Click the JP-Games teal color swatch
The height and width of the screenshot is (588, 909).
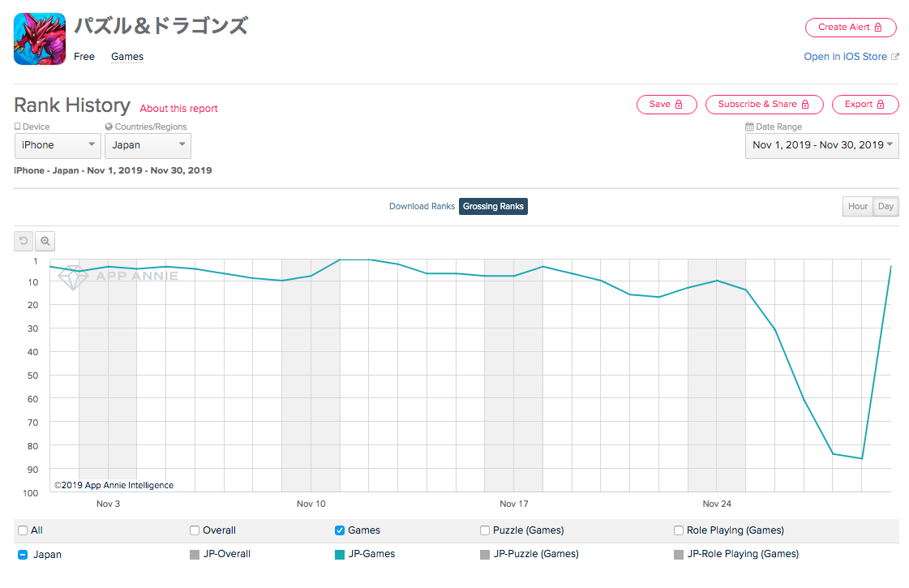340,555
